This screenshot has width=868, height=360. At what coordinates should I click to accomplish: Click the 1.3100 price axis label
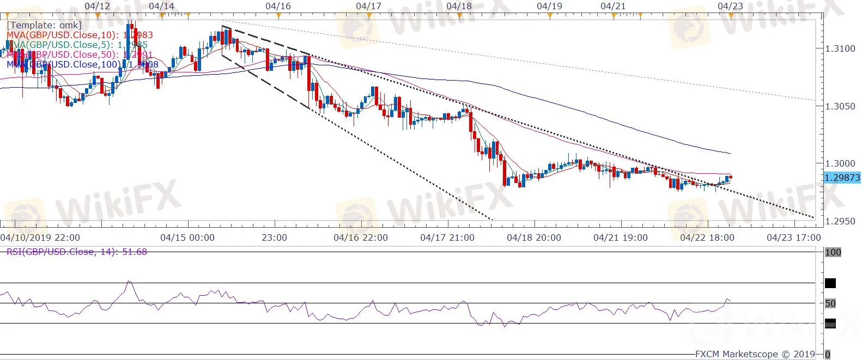(x=840, y=48)
